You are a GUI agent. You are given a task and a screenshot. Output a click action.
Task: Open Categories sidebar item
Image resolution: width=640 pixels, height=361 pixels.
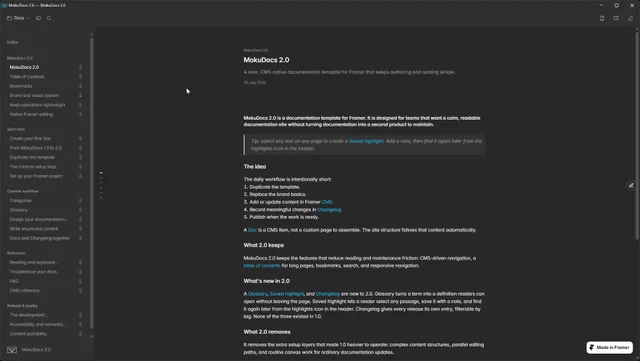(x=21, y=201)
